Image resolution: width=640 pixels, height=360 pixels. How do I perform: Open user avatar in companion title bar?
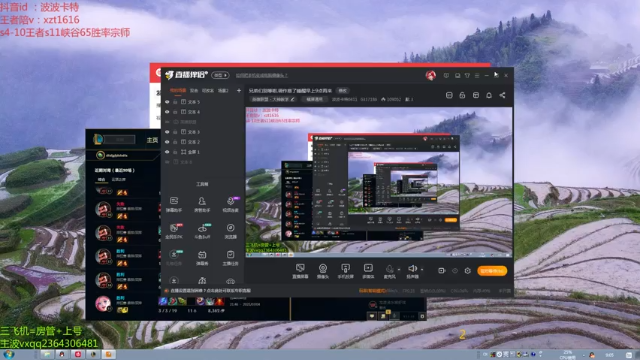(x=431, y=75)
